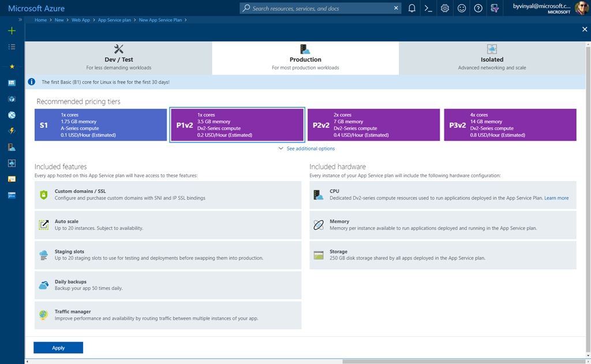The width and height of the screenshot is (591, 364).
Task: Open the notifications bell
Action: click(x=412, y=8)
